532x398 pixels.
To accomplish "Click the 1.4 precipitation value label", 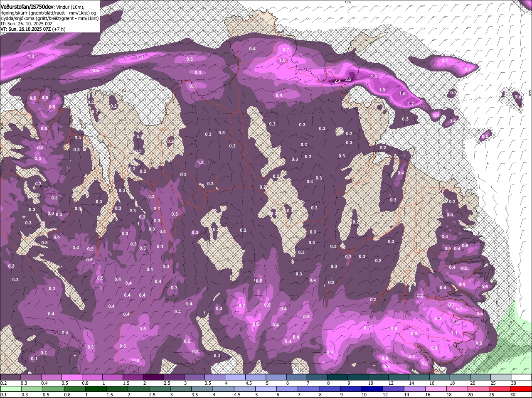I will (374, 77).
